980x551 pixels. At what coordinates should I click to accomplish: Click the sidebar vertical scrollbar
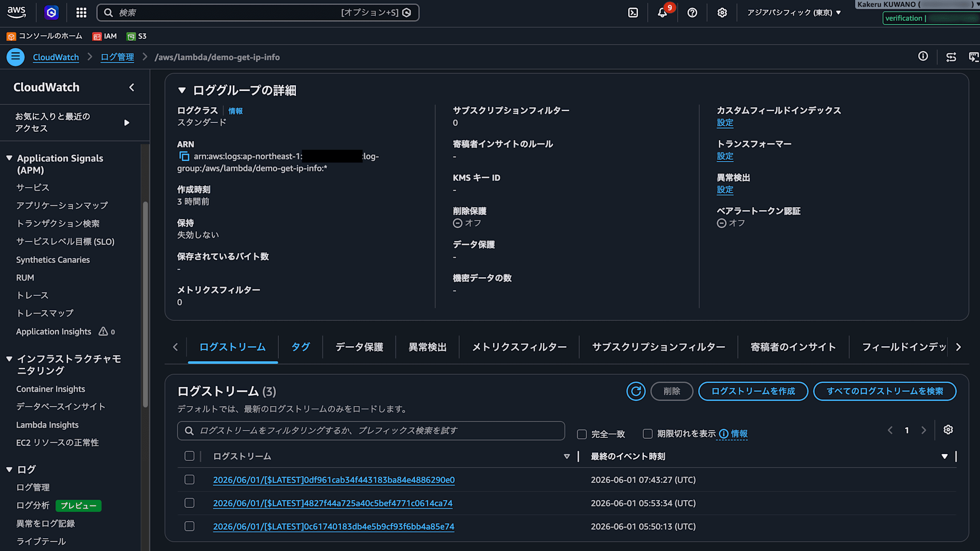click(145, 304)
